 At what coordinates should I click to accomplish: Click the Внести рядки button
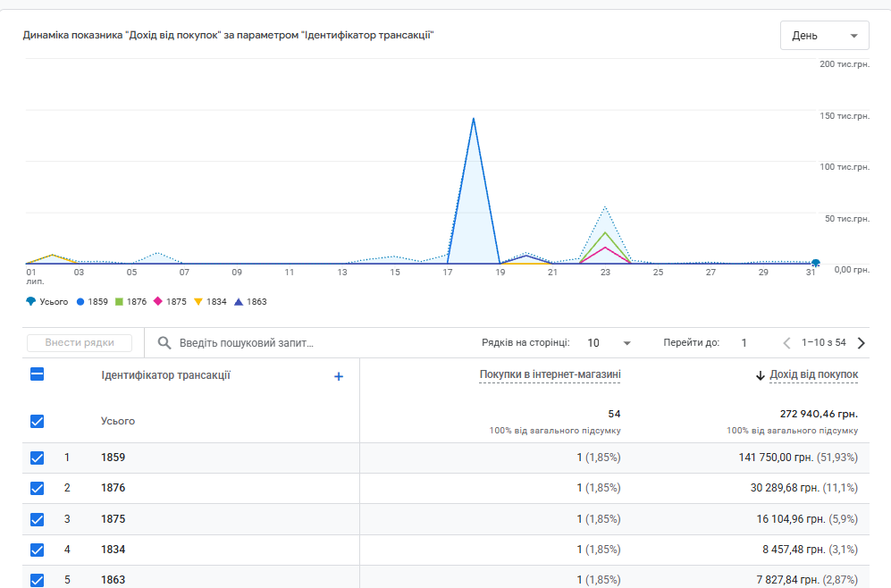point(80,342)
